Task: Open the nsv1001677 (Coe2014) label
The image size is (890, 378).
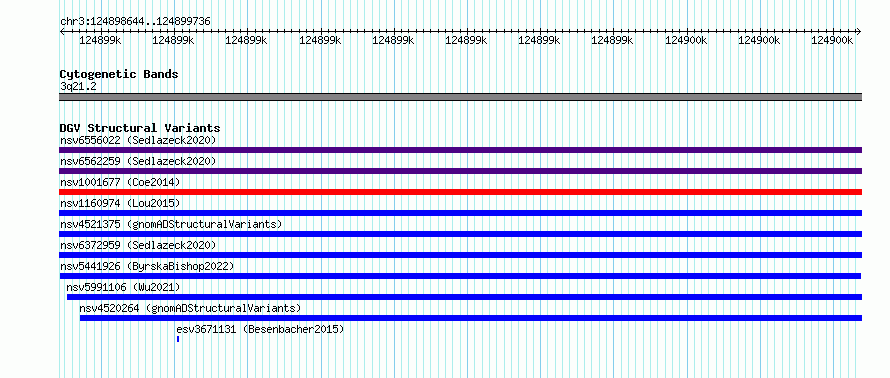Action: pyautogui.click(x=120, y=182)
